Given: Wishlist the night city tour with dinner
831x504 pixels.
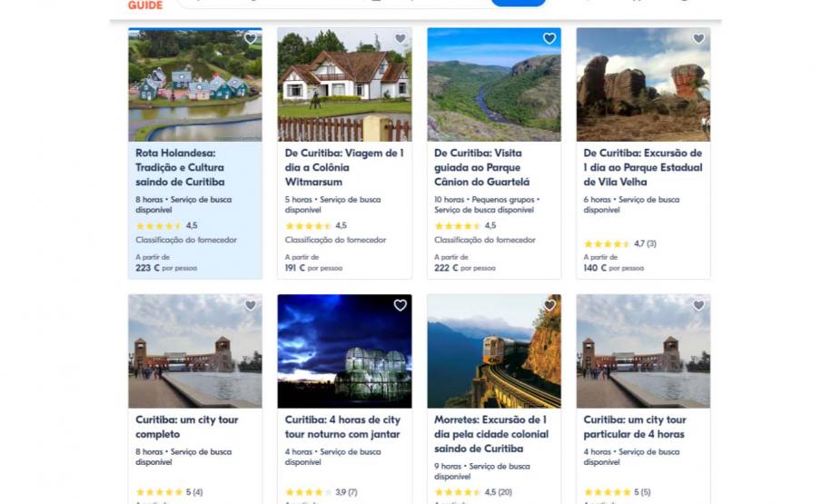Looking at the screenshot, I should (400, 306).
